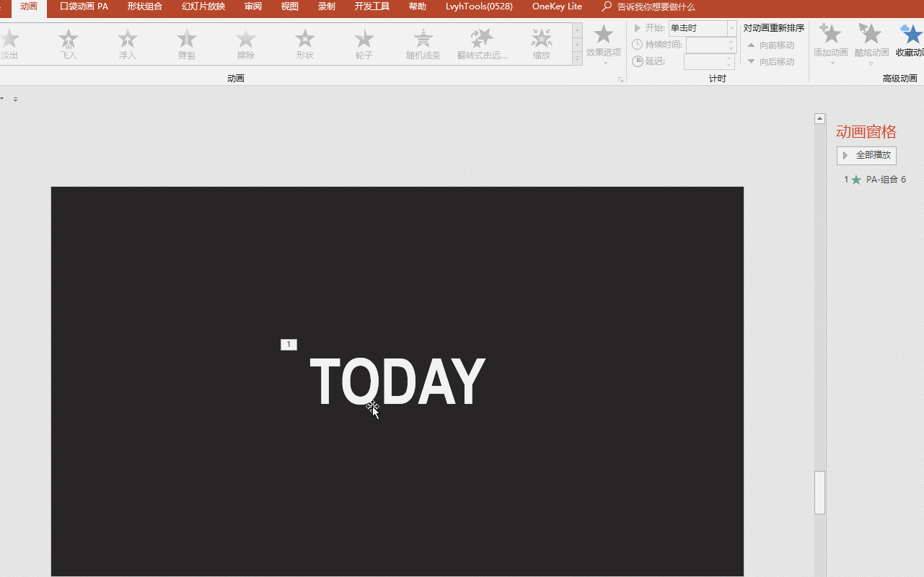Viewport: 924px width, 577px height.
Task: Select the 浮入 (Float In) animation effect
Action: tap(128, 43)
